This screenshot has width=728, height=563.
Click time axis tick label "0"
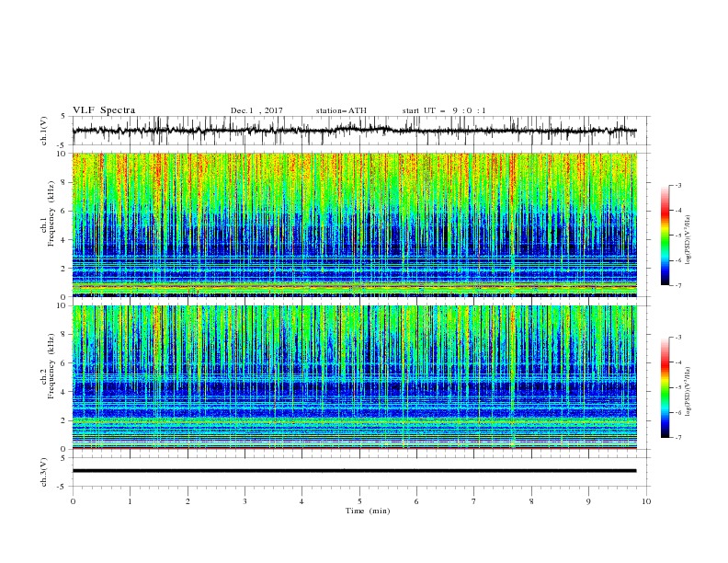[73, 501]
